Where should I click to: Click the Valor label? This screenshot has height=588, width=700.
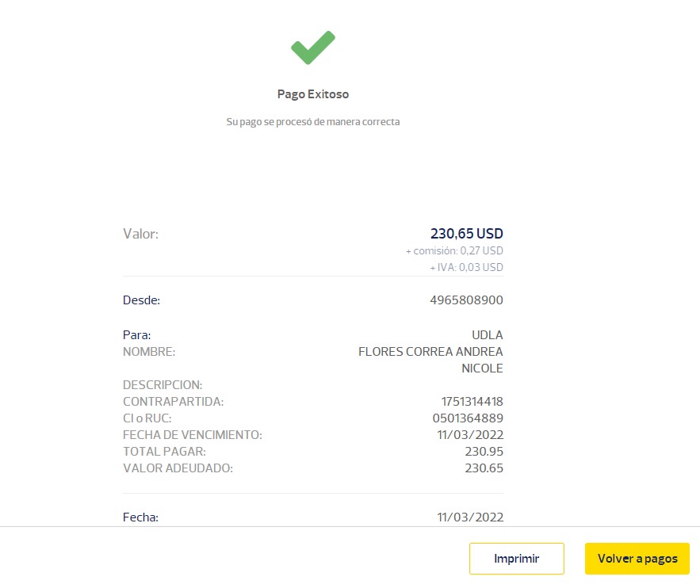(140, 234)
